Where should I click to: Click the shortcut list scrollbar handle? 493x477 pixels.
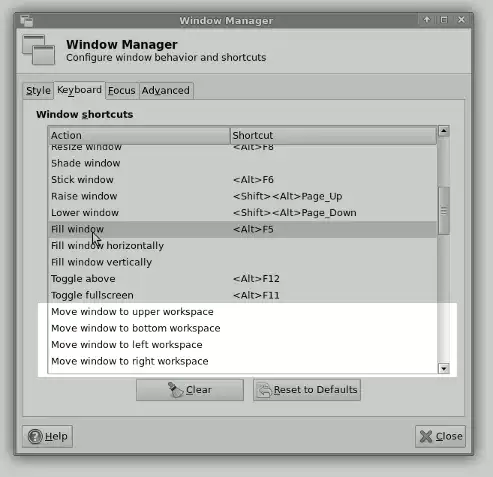click(444, 211)
